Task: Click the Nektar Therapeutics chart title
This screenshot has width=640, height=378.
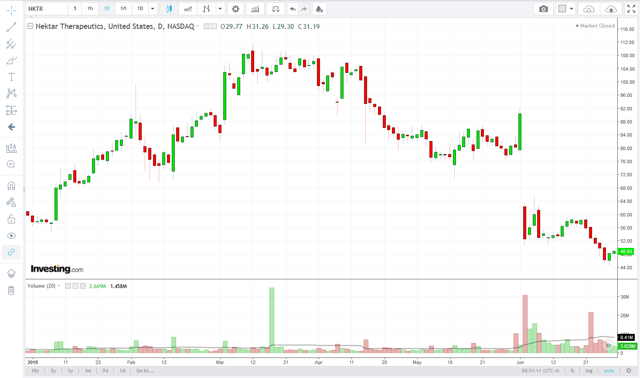Action: pyautogui.click(x=115, y=26)
